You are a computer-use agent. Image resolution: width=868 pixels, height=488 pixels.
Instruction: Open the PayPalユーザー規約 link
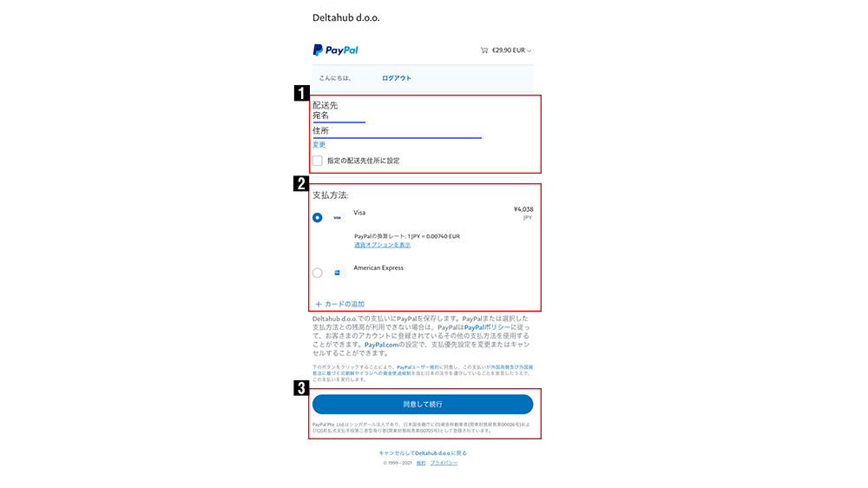[418, 367]
